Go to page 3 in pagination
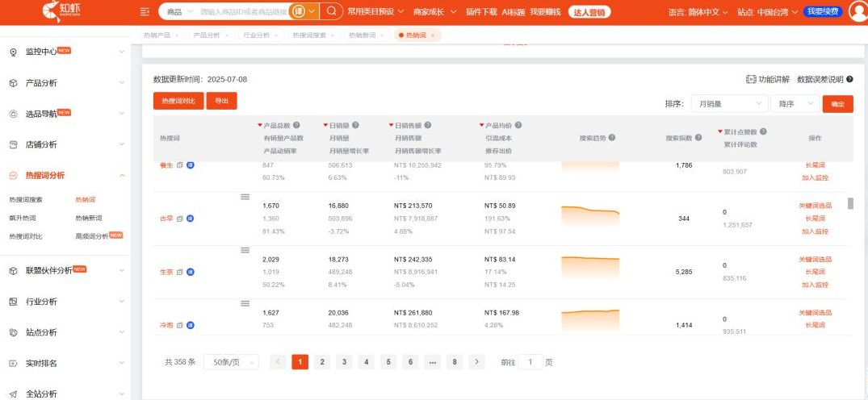The height and width of the screenshot is (400, 868). coord(344,362)
